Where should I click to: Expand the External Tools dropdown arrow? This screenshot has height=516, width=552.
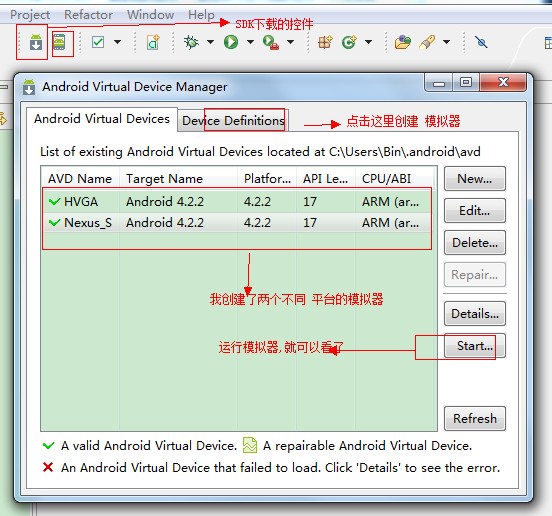click(x=290, y=42)
